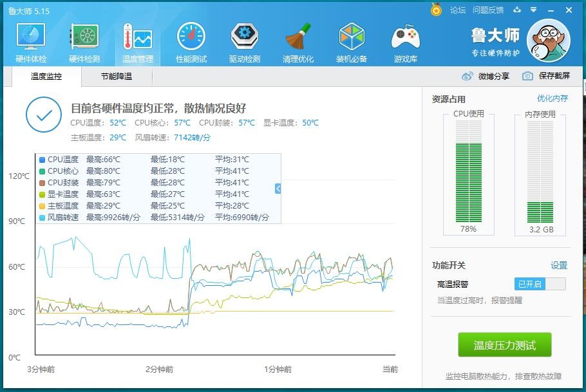Click the skin/theme icon beside 问题反馈
Image resolution: width=586 pixels, height=392 pixels.
[x=517, y=10]
